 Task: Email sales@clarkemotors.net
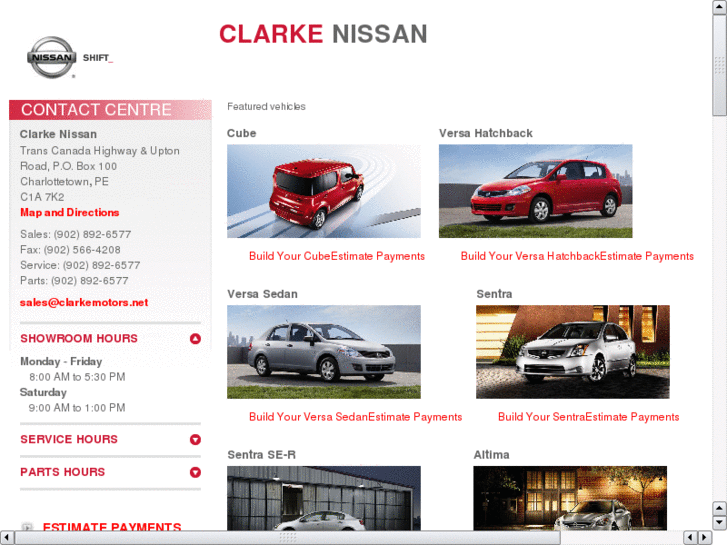[84, 302]
